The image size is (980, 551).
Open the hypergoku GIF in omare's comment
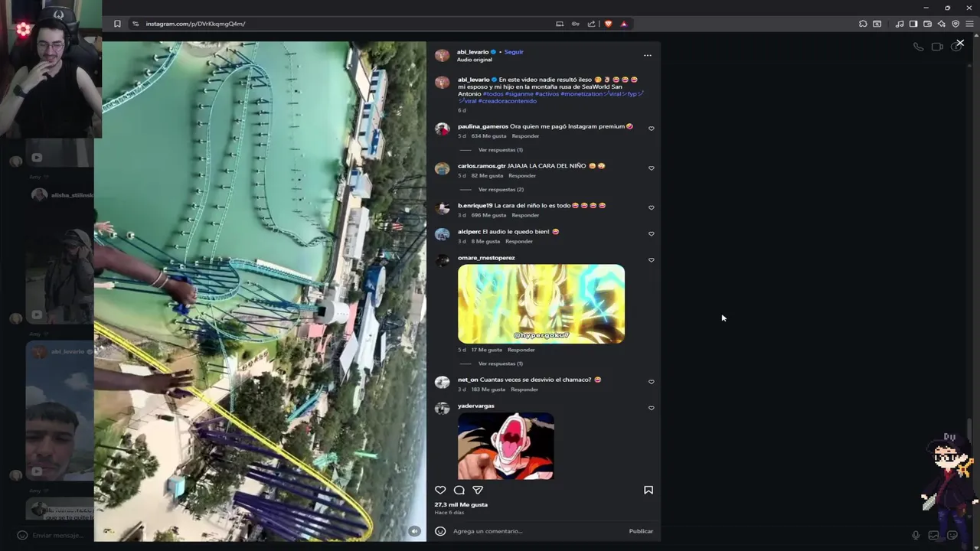click(541, 304)
